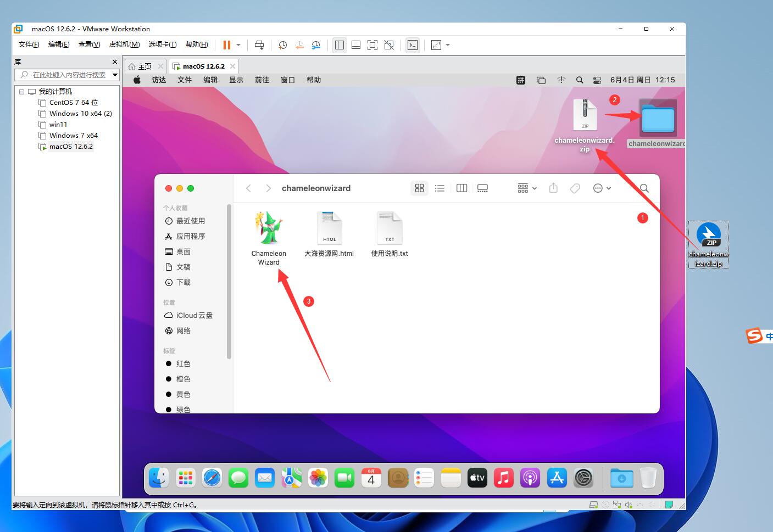Collapse the 我的计算机 tree node
Image resolution: width=773 pixels, height=532 pixels.
(x=22, y=92)
